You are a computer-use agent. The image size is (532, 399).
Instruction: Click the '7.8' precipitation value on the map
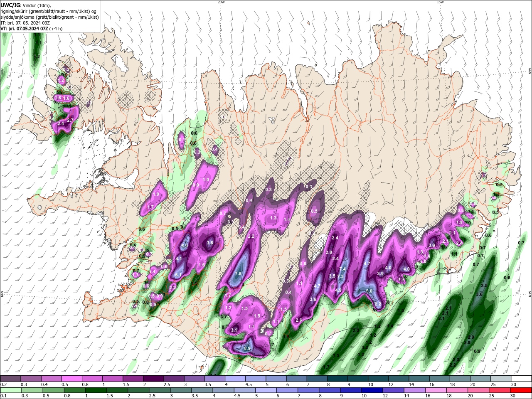tap(238, 273)
